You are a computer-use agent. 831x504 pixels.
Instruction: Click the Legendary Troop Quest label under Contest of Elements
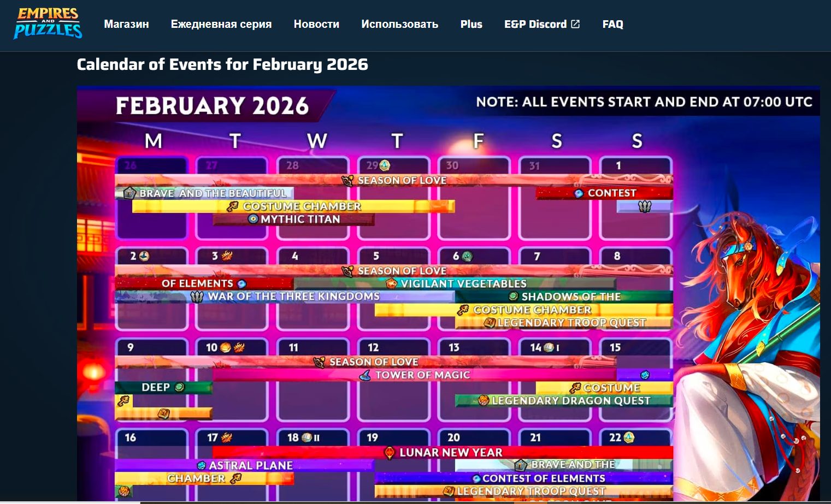(x=531, y=491)
